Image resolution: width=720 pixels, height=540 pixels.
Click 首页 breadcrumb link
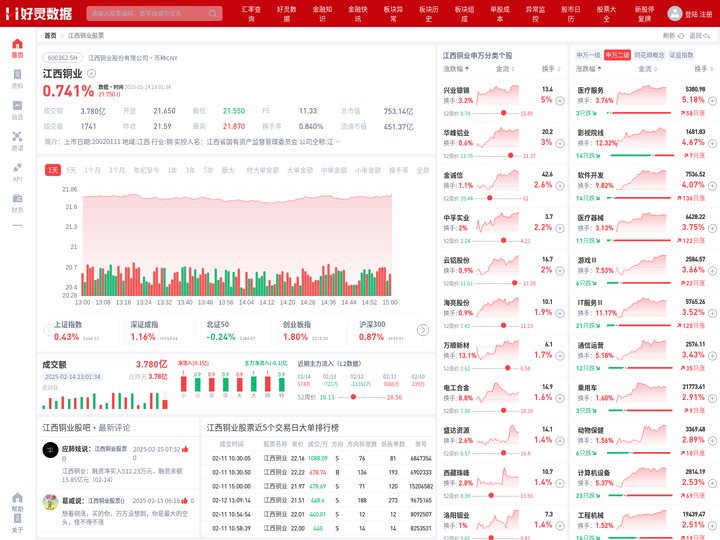[51, 35]
